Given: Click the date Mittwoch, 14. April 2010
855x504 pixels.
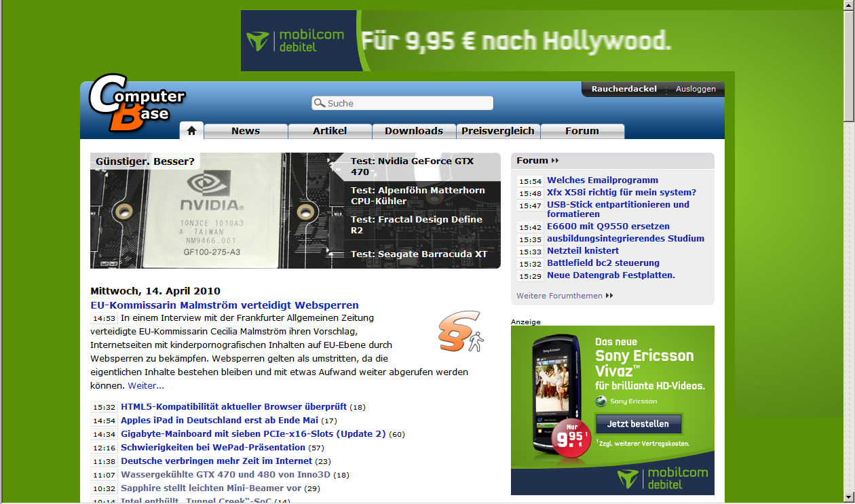Looking at the screenshot, I should click(x=155, y=291).
